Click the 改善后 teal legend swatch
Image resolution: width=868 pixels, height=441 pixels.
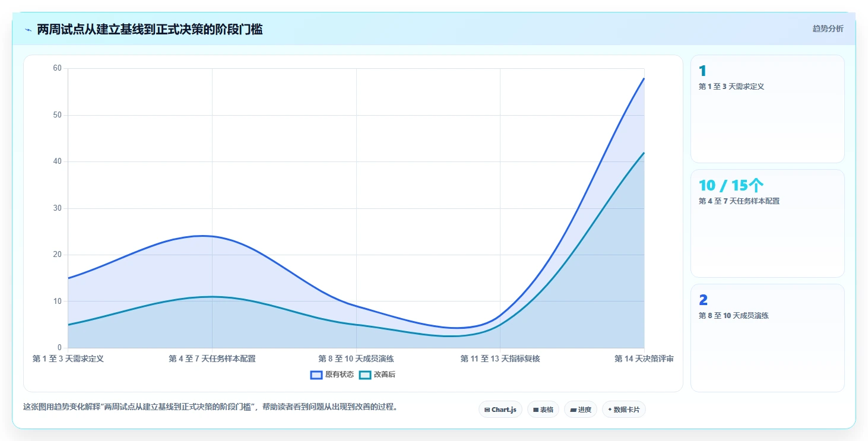(x=365, y=375)
